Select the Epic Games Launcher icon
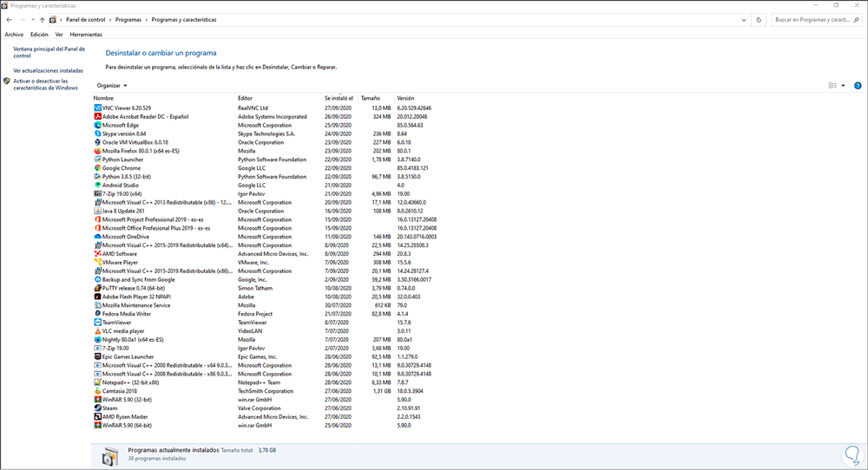The width and height of the screenshot is (868, 470). 98,356
